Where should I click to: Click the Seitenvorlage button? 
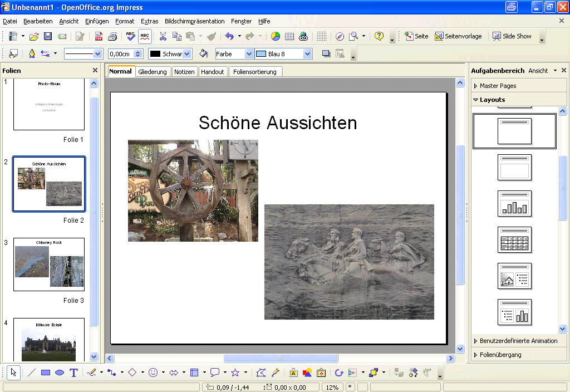(x=459, y=36)
